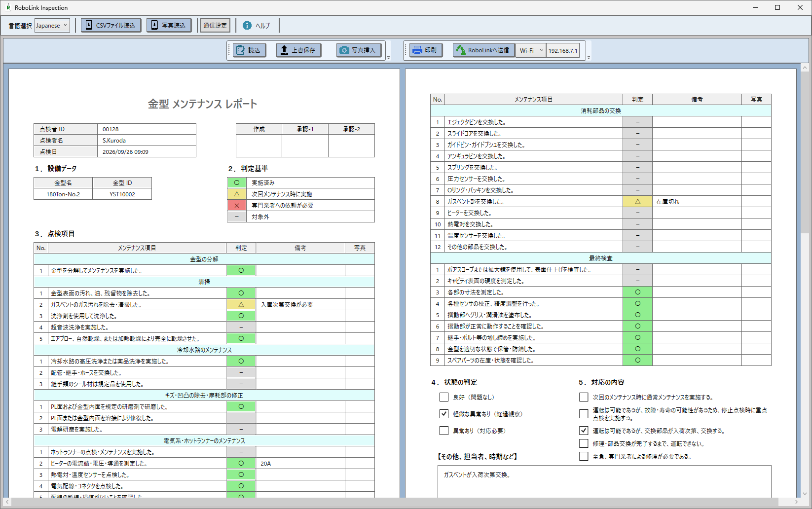Image resolution: width=812 pixels, height=509 pixels.
Task: Click the 判定 cell for PL面または金型内面を溶接により修復した
Action: 241,418
